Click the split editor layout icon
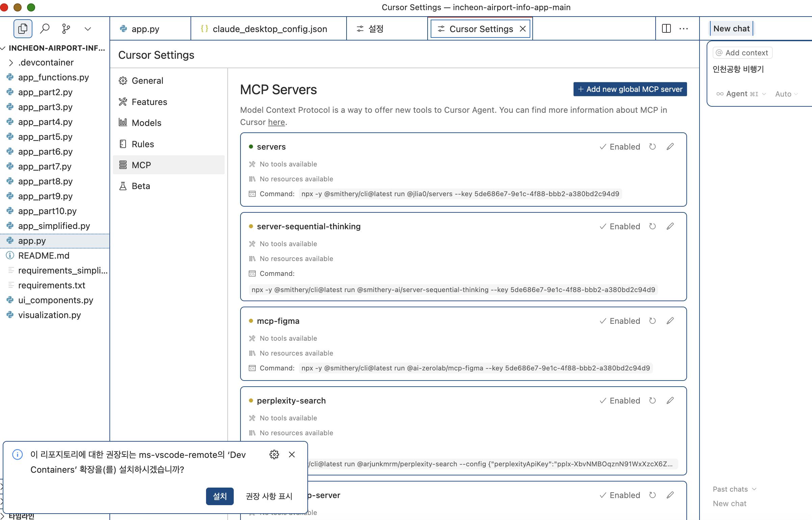Image resolution: width=812 pixels, height=520 pixels. pyautogui.click(x=666, y=29)
